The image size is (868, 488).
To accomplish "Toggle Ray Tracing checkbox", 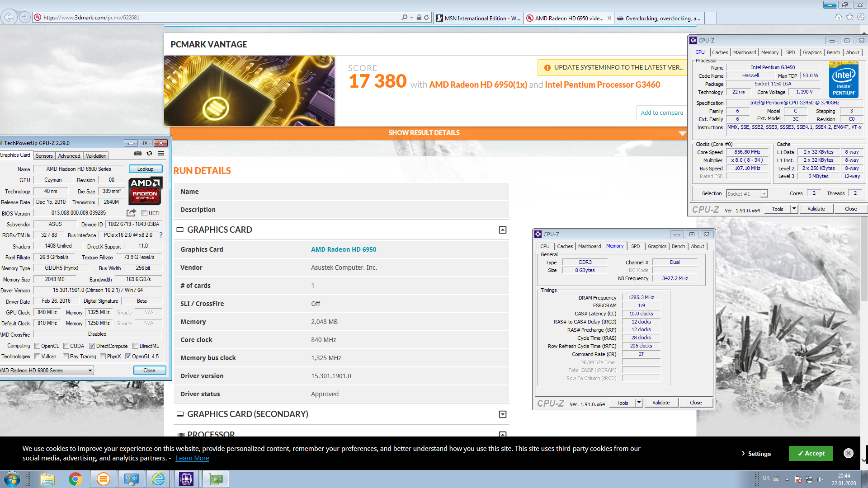I will [66, 357].
